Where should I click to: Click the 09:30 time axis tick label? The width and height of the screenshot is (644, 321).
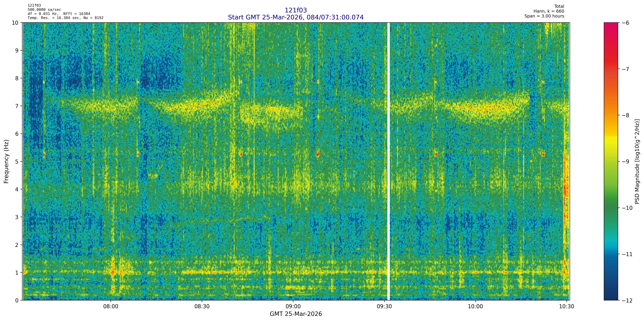[384, 306]
